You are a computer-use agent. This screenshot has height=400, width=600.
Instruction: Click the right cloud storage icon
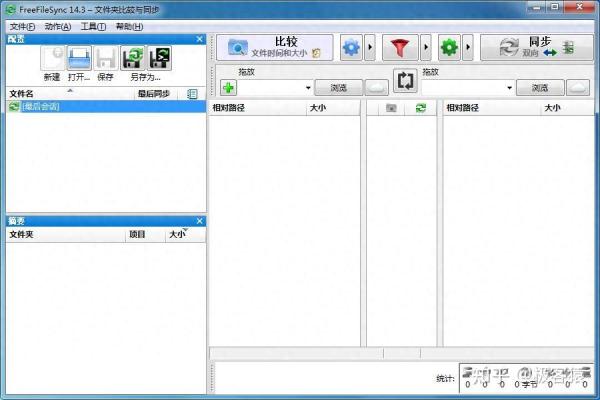pos(578,88)
